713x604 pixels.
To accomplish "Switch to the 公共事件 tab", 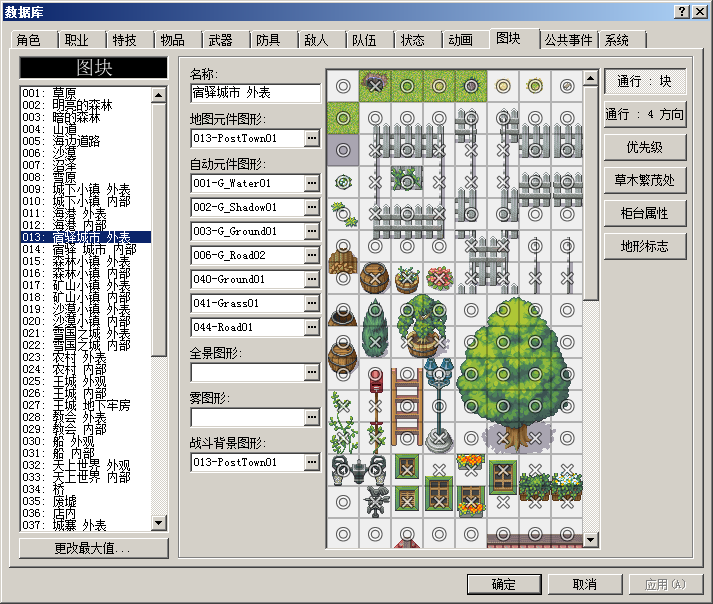I will tap(569, 40).
